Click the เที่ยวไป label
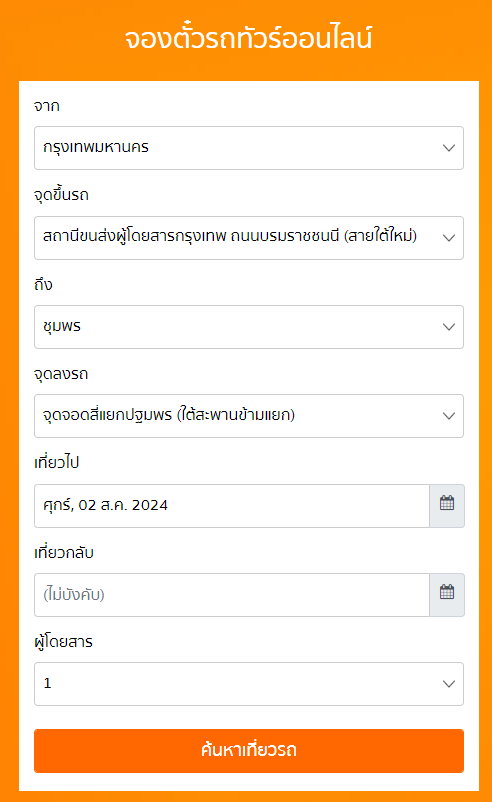 [x=56, y=462]
